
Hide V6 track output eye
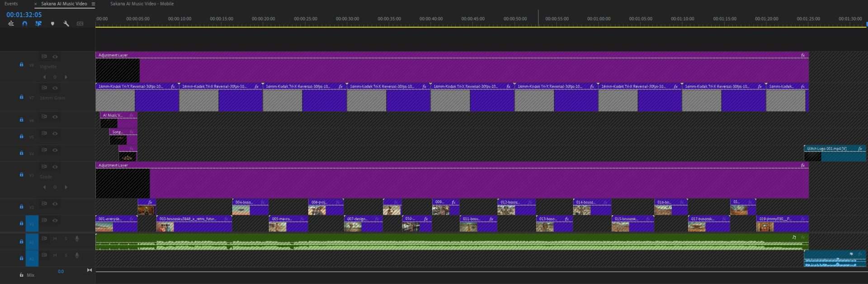click(55, 117)
